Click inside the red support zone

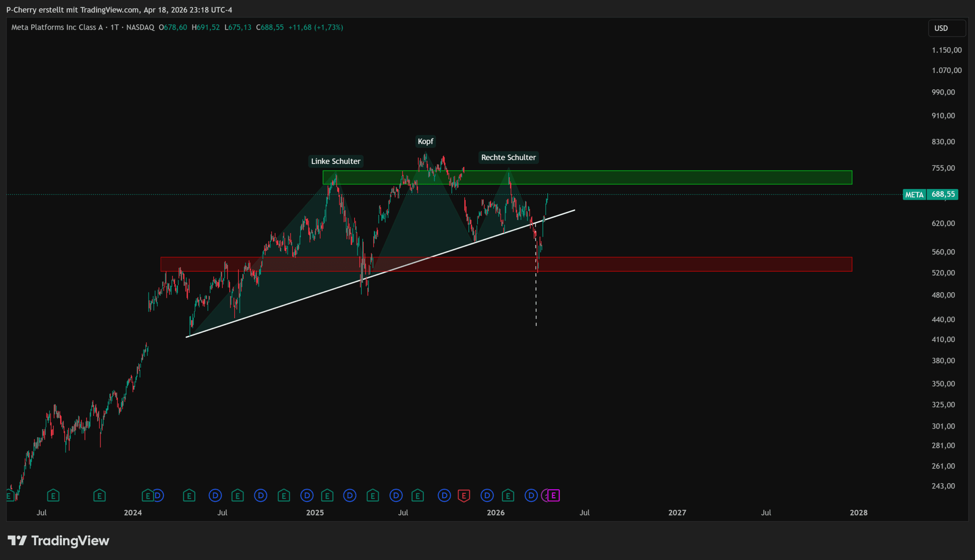point(693,264)
